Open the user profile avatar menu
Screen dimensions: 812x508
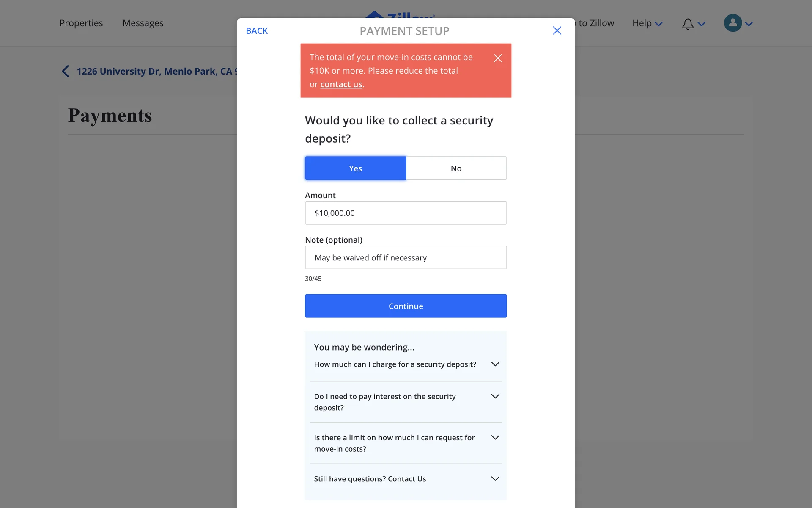tap(733, 23)
